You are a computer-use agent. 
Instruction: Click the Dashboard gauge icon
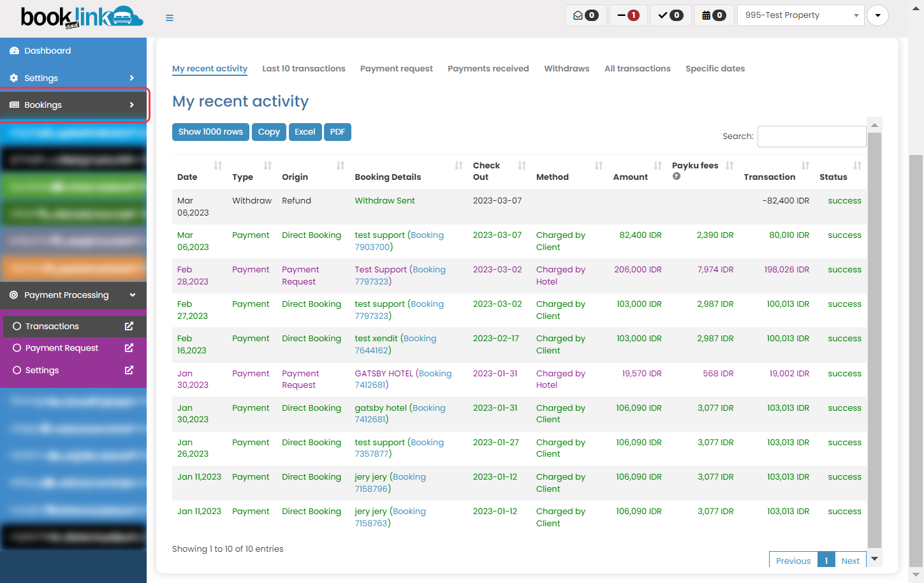pos(14,50)
